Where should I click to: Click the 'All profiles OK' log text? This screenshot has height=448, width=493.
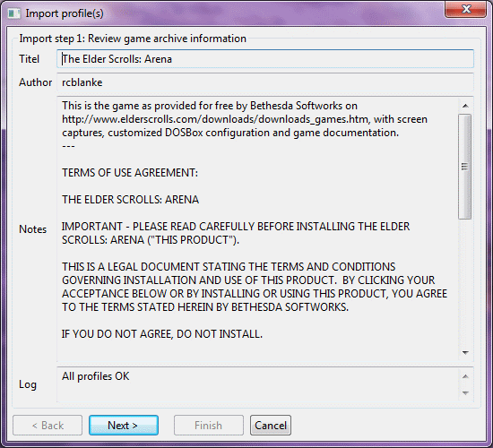pyautogui.click(x=95, y=376)
